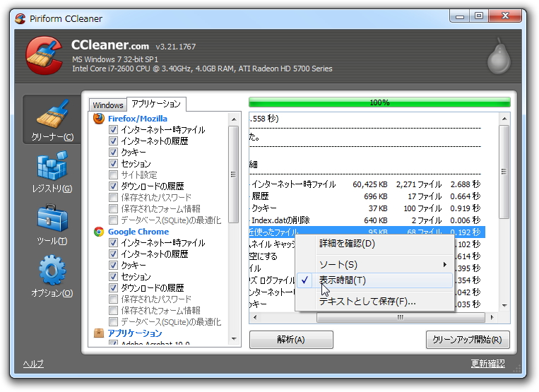
Task: Click application list scroll-down arrow
Action: 234,339
